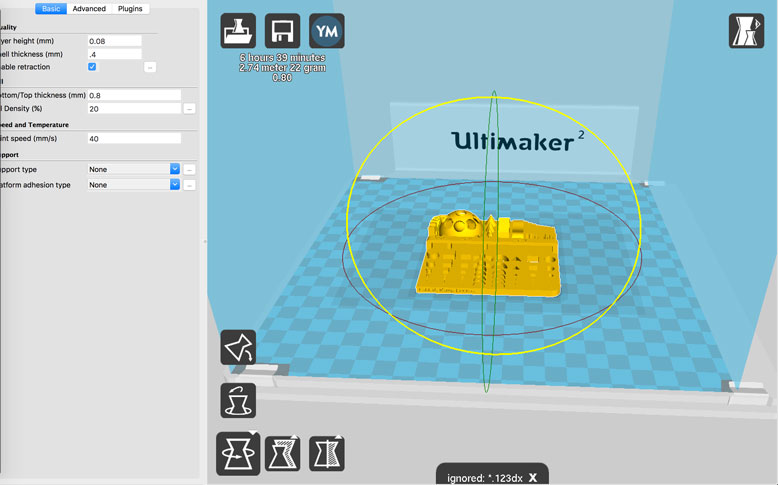Select the Scale tool icon
The width and height of the screenshot is (778, 485).
pos(282,454)
